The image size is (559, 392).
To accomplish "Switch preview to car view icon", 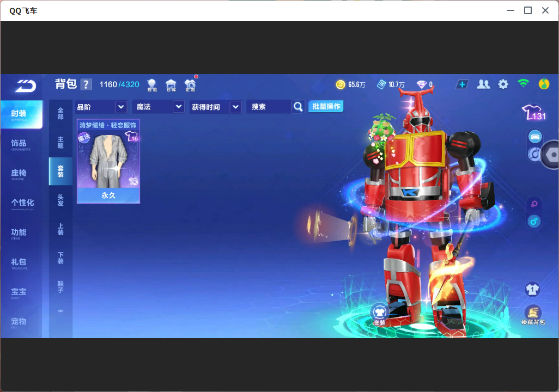I will (535, 137).
